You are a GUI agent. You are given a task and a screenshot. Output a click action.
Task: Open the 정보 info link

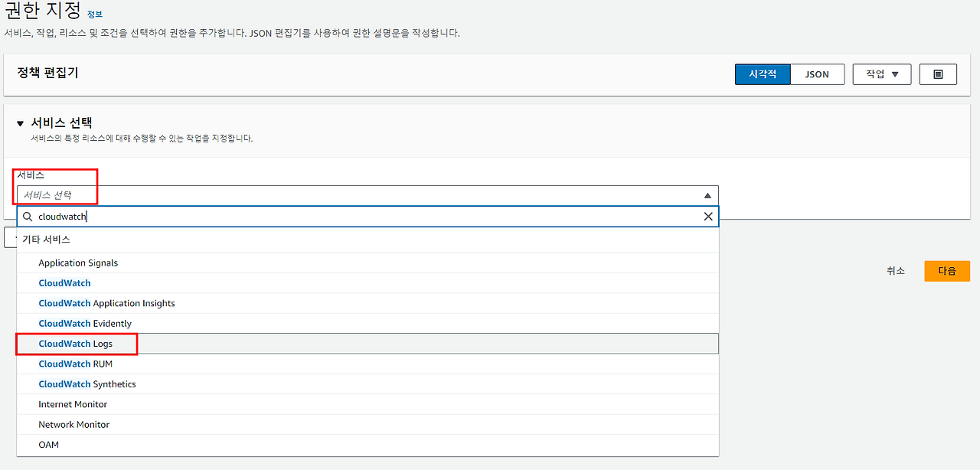click(94, 15)
